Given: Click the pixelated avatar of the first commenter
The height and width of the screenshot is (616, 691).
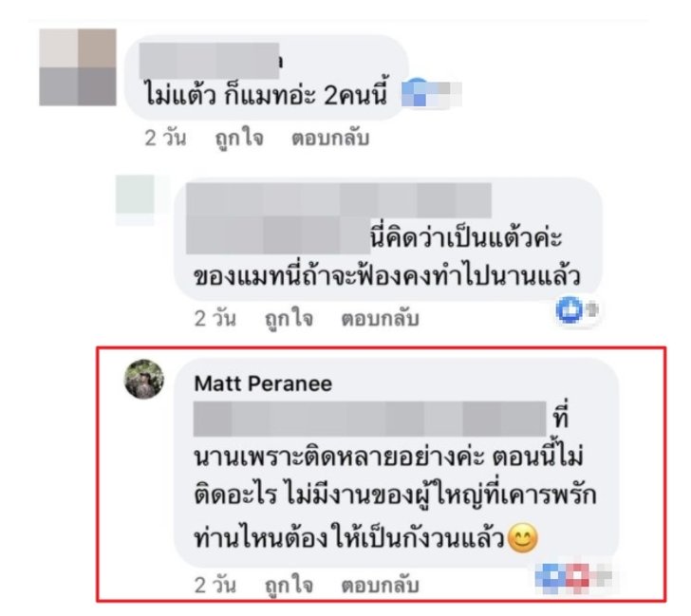Looking at the screenshot, I should coord(78,67).
